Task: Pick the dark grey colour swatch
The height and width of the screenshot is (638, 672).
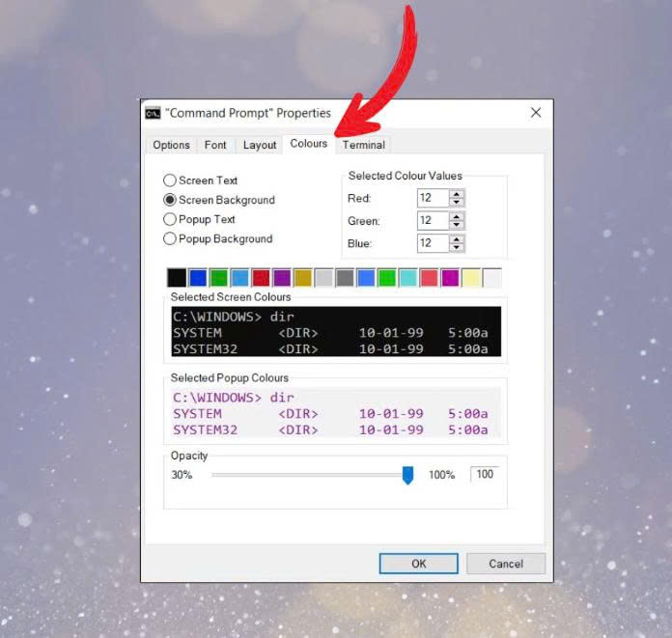Action: (345, 278)
